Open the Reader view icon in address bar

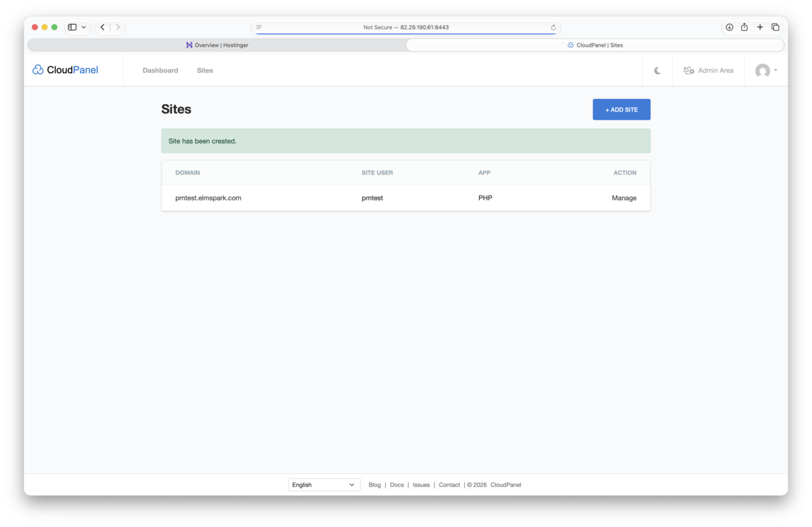coord(259,27)
